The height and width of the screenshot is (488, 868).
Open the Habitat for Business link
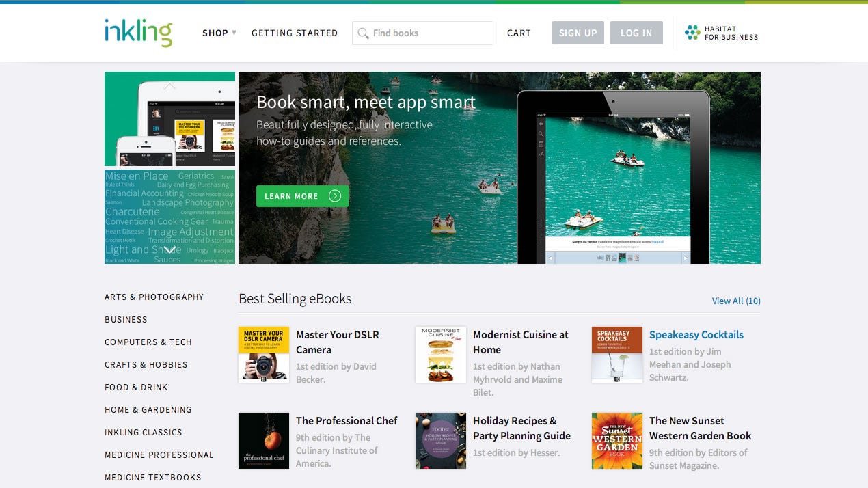pos(722,33)
